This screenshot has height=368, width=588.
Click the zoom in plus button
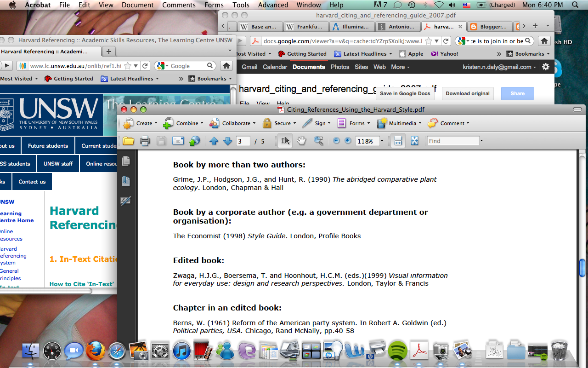pyautogui.click(x=348, y=141)
